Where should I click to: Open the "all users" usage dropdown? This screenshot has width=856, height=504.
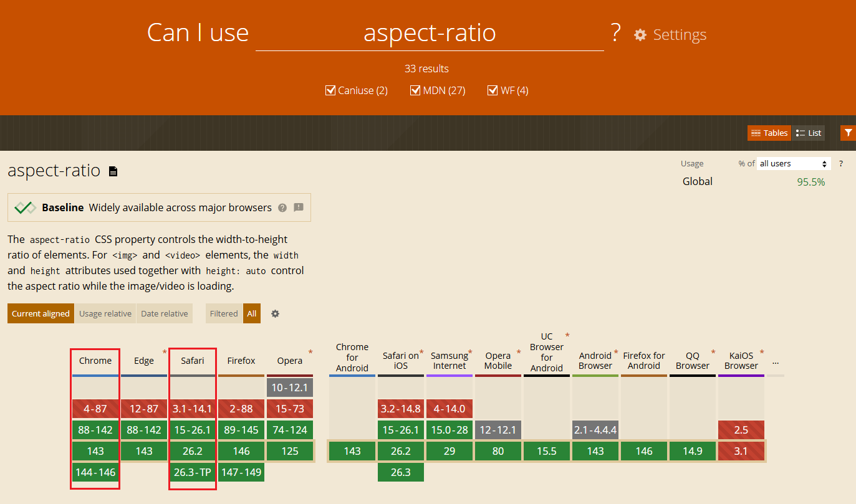(x=793, y=163)
